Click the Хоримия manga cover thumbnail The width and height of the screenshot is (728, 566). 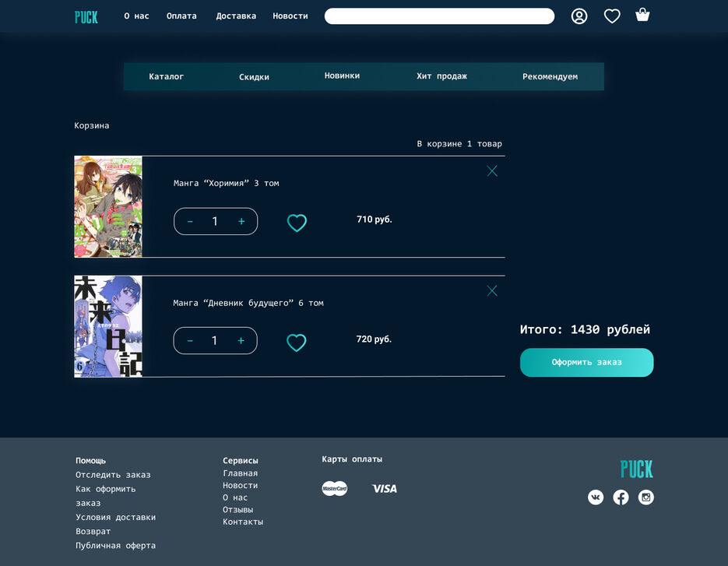tap(108, 207)
